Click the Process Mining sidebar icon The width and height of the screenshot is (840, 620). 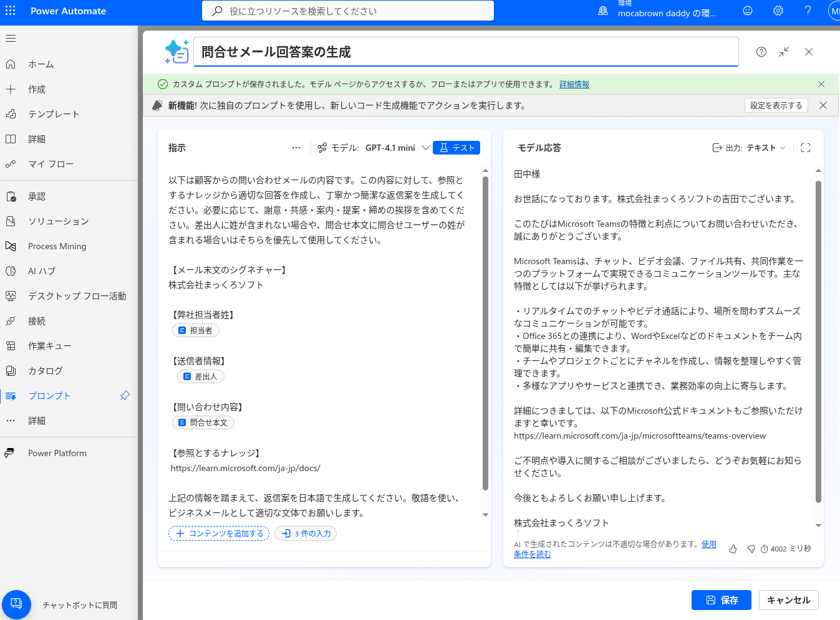(x=11, y=246)
